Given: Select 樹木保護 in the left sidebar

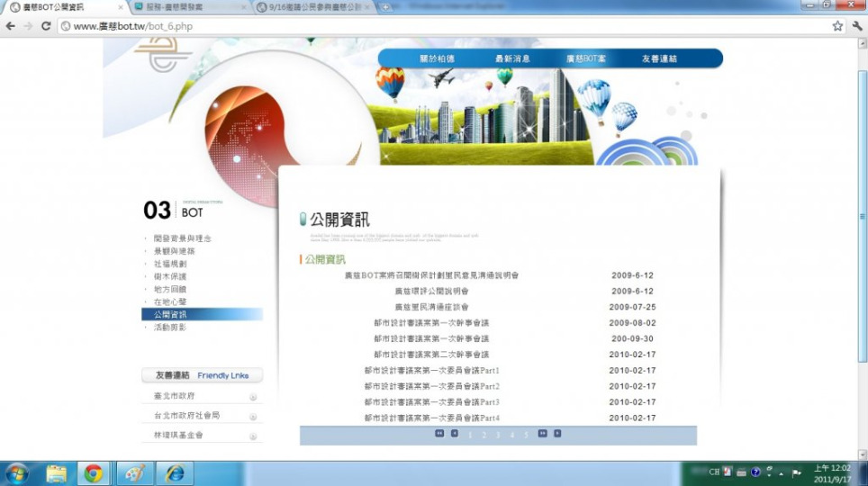Looking at the screenshot, I should [x=169, y=277].
